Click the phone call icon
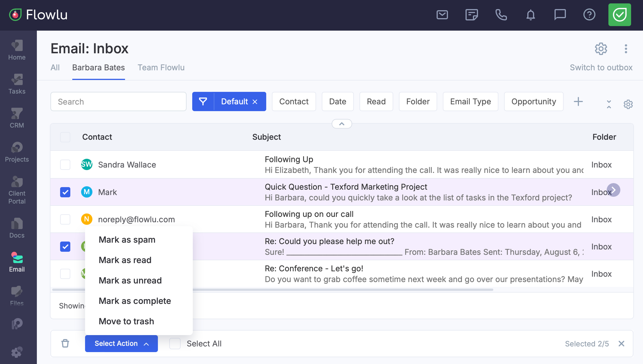 [x=501, y=15]
